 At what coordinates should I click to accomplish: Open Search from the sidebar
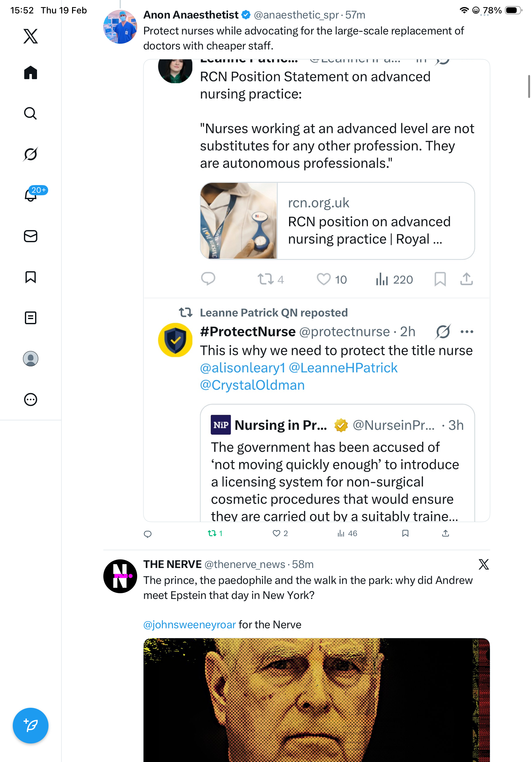click(31, 113)
